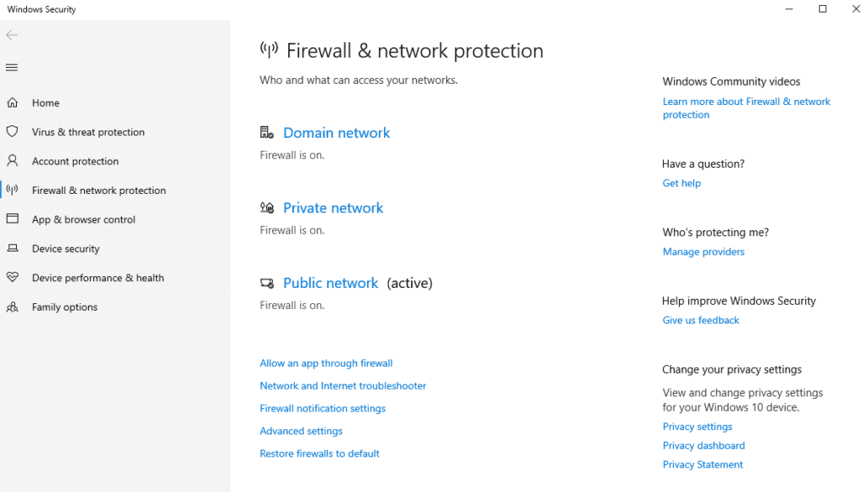Select the Device performance & health heart icon
The image size is (868, 492).
13,278
